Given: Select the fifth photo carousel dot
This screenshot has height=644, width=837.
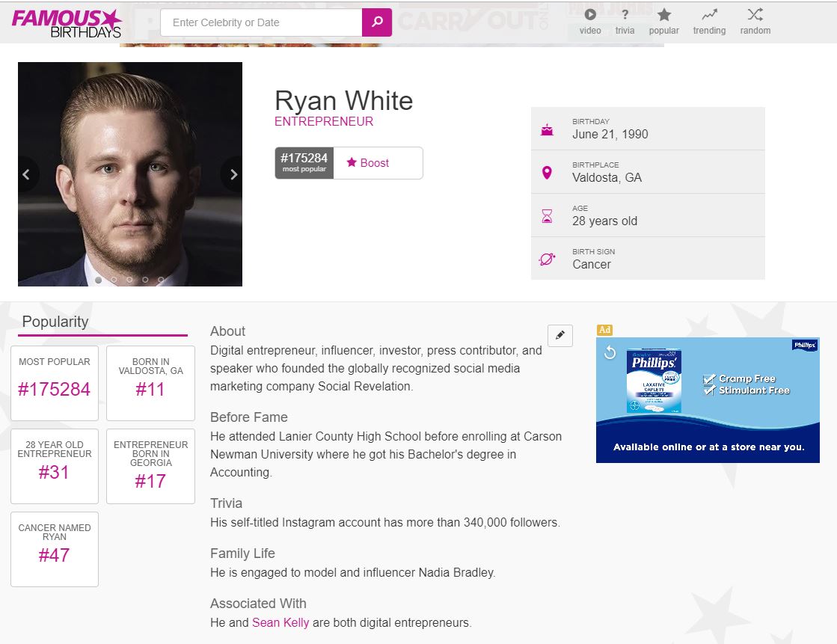Looking at the screenshot, I should click(x=161, y=280).
